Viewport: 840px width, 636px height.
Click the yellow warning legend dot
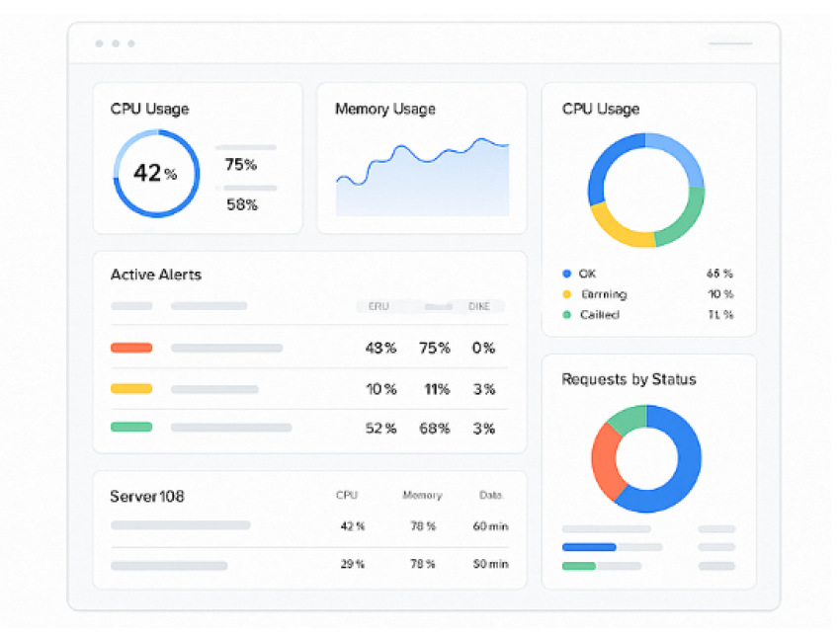coord(566,294)
